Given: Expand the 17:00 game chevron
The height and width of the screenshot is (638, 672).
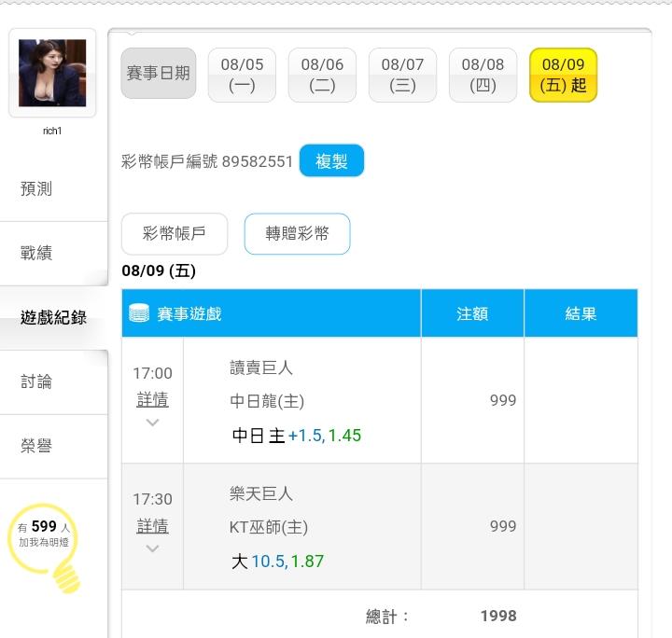Looking at the screenshot, I should (152, 423).
